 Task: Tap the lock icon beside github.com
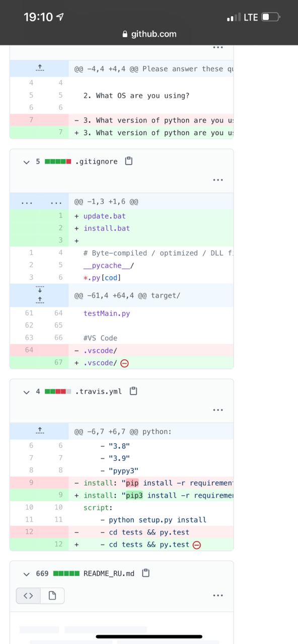(x=125, y=34)
